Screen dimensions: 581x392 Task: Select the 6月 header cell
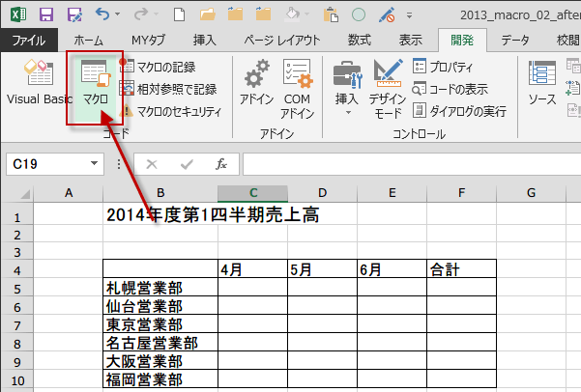pyautogui.click(x=392, y=269)
